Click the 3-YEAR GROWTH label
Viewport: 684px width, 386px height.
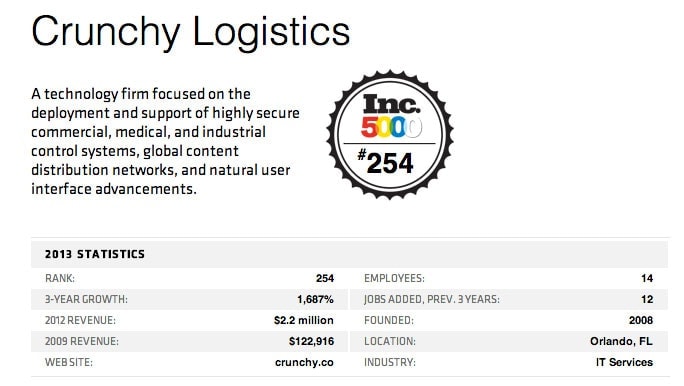86,300
